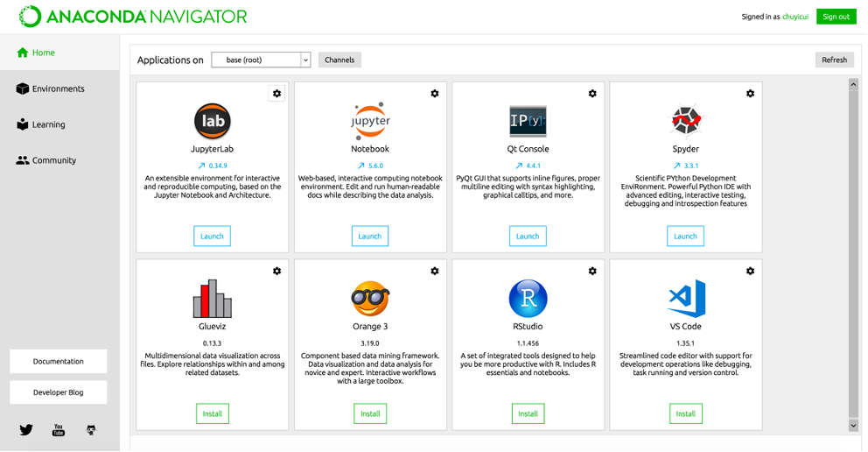Click the vertical scrollbar thumb

853,255
